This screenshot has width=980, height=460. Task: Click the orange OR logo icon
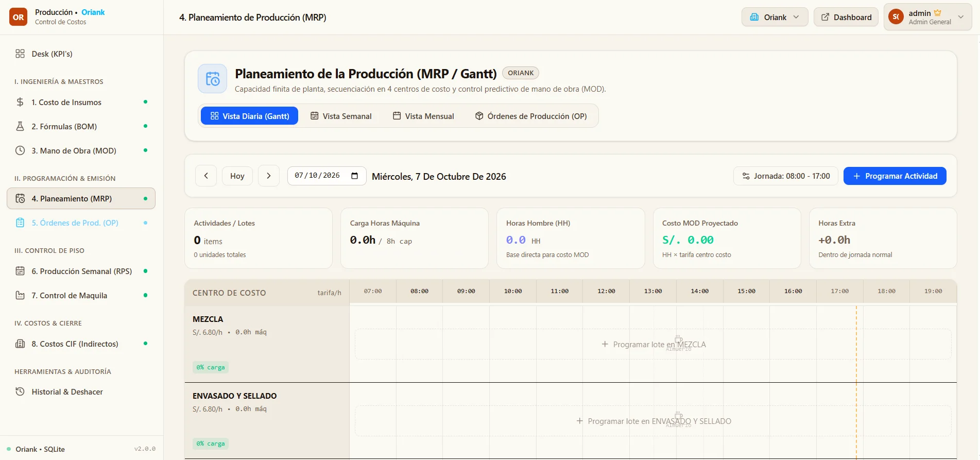click(19, 17)
